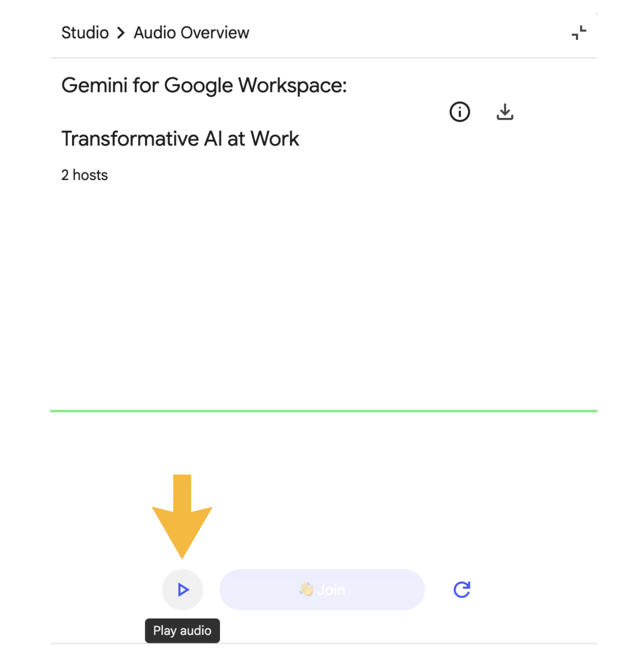
Task: Click the breadcrumb chevron after Studio
Action: [x=121, y=33]
